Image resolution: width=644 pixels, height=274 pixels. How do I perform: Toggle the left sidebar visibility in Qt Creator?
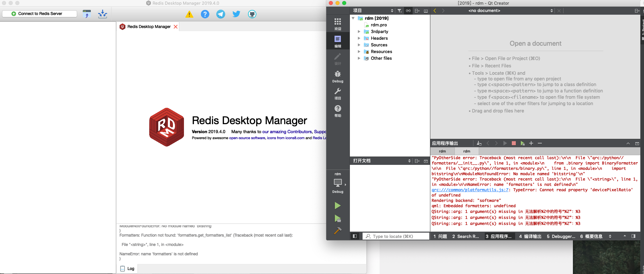[355, 236]
